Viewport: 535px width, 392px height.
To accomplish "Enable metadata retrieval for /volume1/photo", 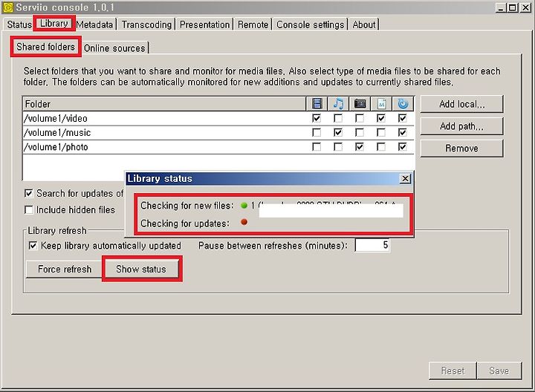I will pyautogui.click(x=381, y=147).
